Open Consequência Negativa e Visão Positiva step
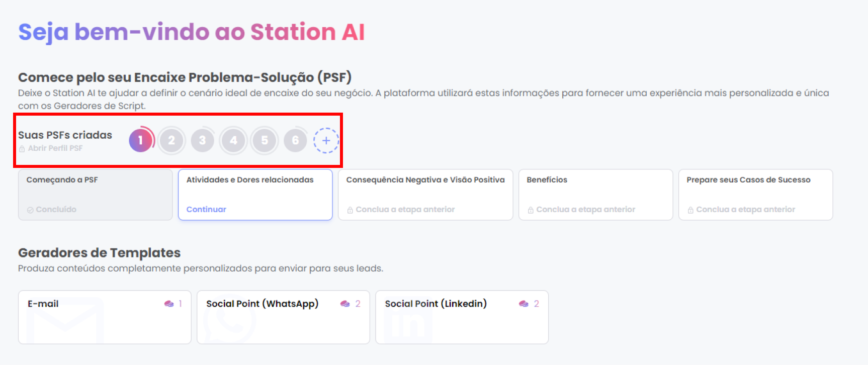 (425, 195)
